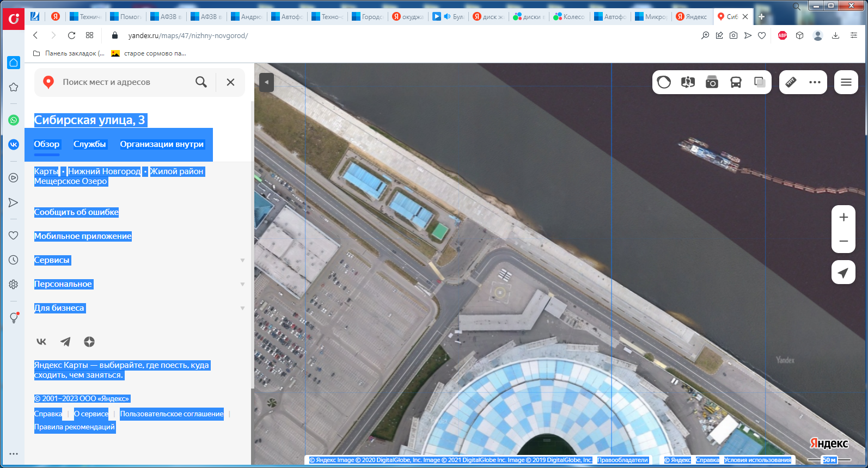Click the footer 'О сервисе' link
Image resolution: width=868 pixels, height=468 pixels.
(x=91, y=414)
